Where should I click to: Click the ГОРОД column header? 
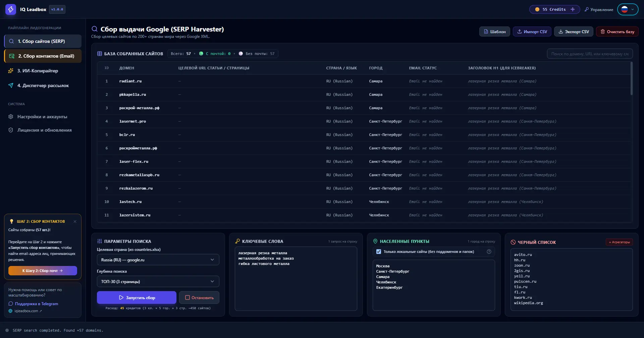[376, 68]
